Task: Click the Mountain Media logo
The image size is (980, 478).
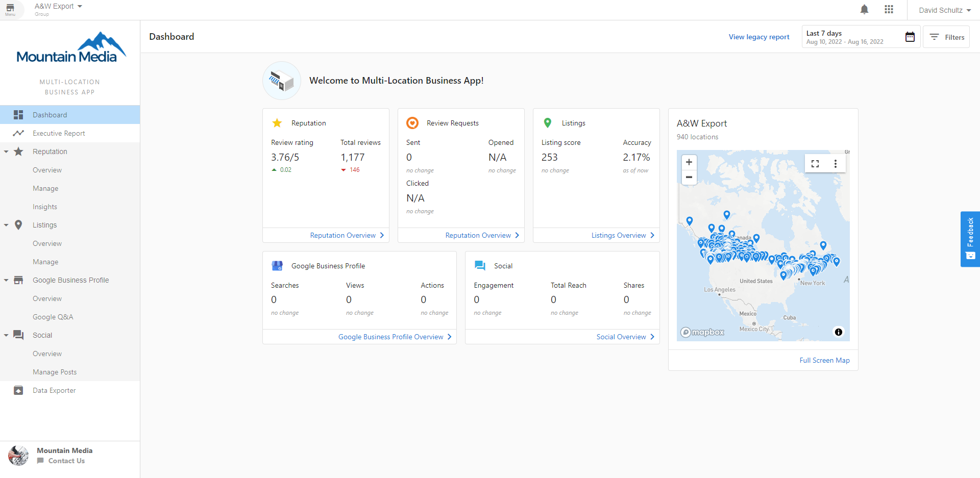Action: tap(70, 48)
